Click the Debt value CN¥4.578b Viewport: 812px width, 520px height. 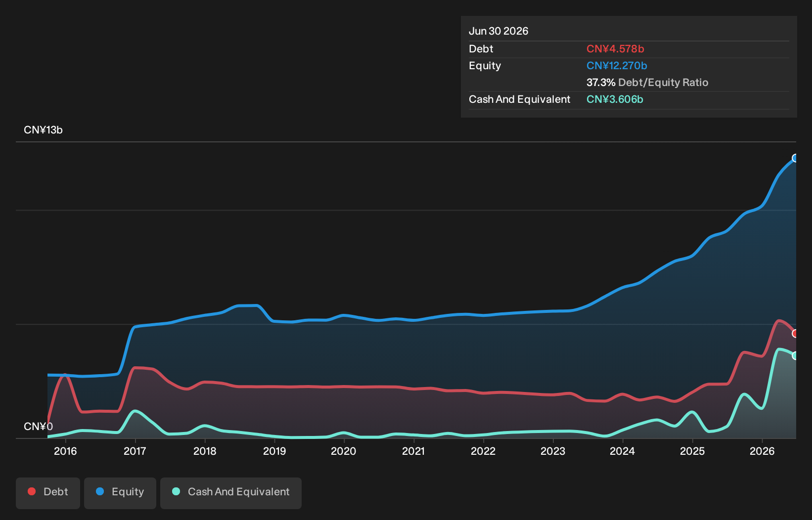coord(615,49)
